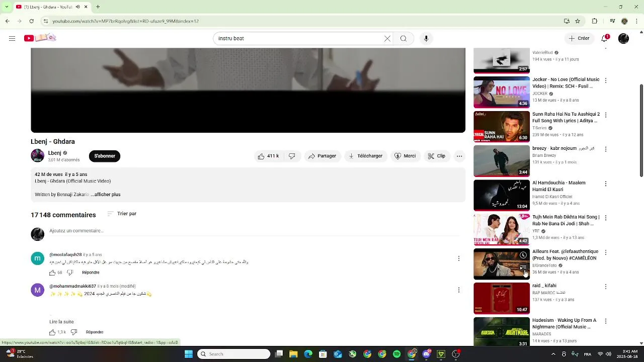
Task: Reply to @mostafaqsh28 with Répondre
Action: point(91,273)
